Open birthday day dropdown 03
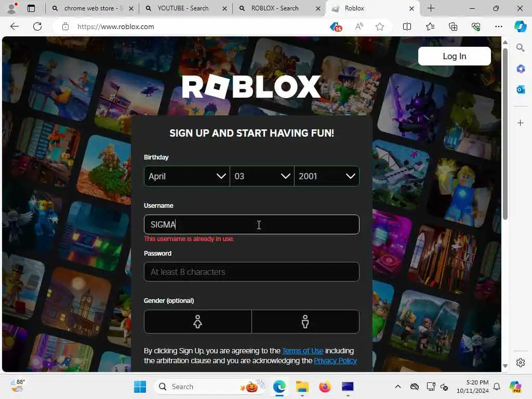 click(x=262, y=176)
